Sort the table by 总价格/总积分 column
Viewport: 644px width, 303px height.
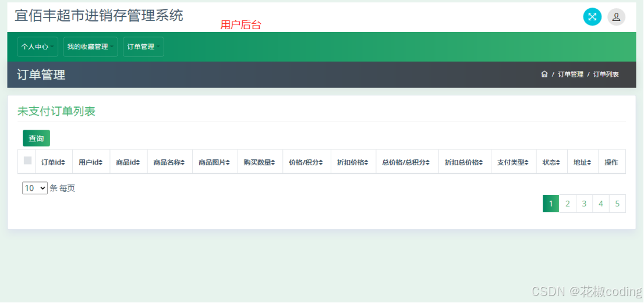[407, 162]
